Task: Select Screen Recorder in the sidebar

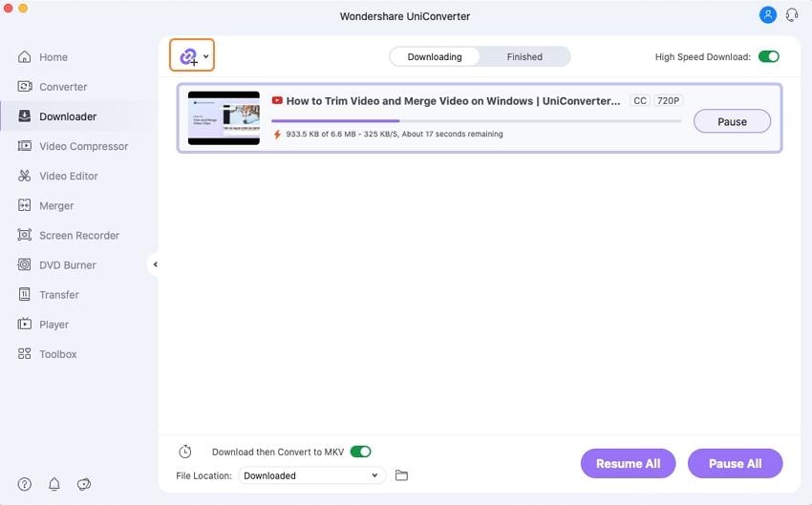Action: [x=79, y=235]
